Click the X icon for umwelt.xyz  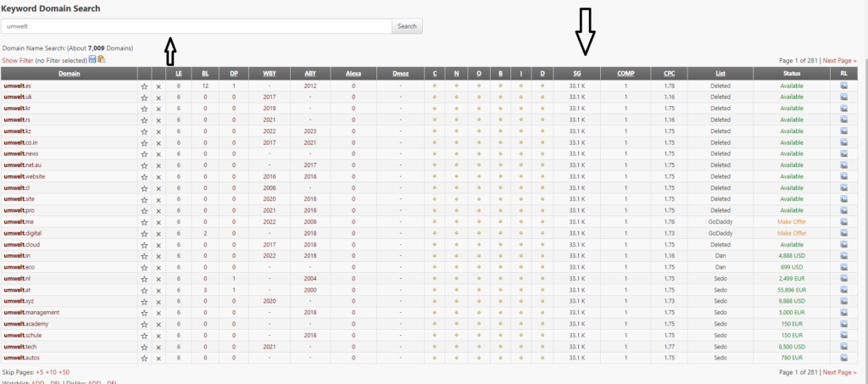pyautogui.click(x=159, y=301)
